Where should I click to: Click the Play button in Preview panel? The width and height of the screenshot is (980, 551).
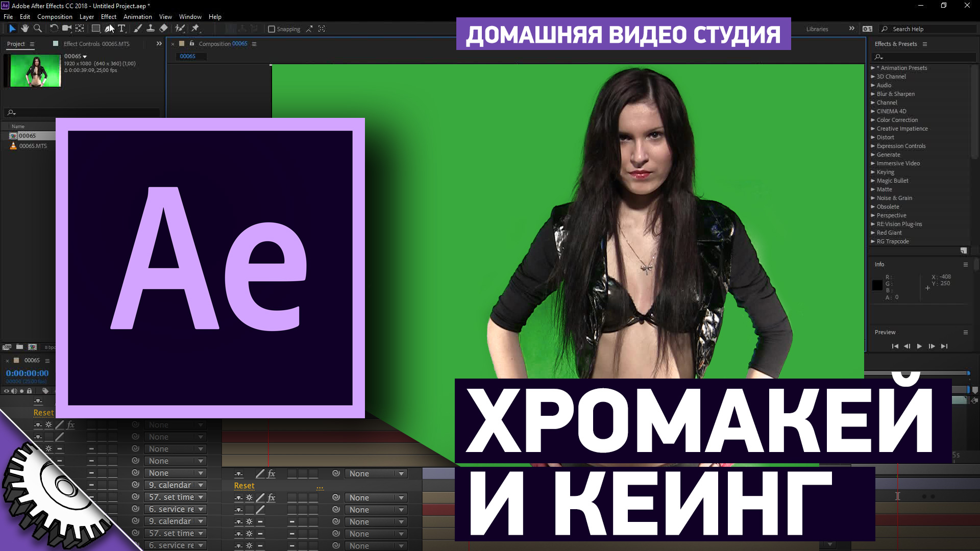pos(919,346)
